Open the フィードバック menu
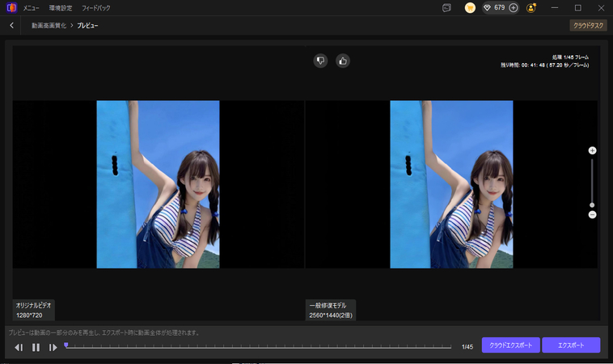The height and width of the screenshot is (364, 613). [x=95, y=8]
